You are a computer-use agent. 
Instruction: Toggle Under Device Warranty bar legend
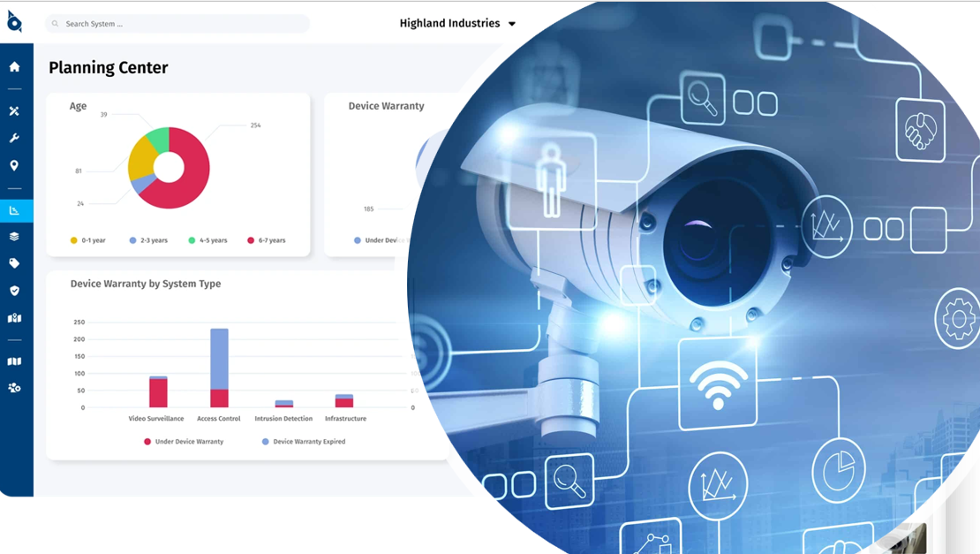[x=184, y=442]
